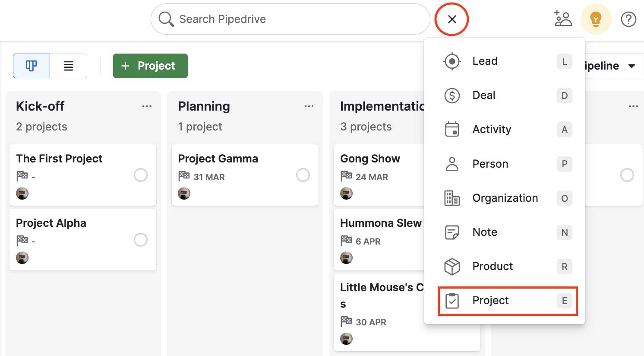644x356 pixels.
Task: Click the Organization building icon
Action: (x=451, y=198)
